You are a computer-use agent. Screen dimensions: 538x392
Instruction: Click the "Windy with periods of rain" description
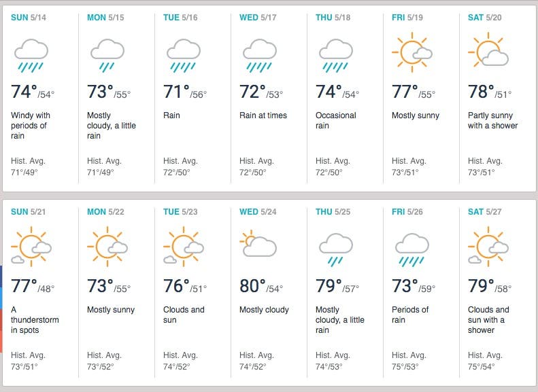pos(31,126)
